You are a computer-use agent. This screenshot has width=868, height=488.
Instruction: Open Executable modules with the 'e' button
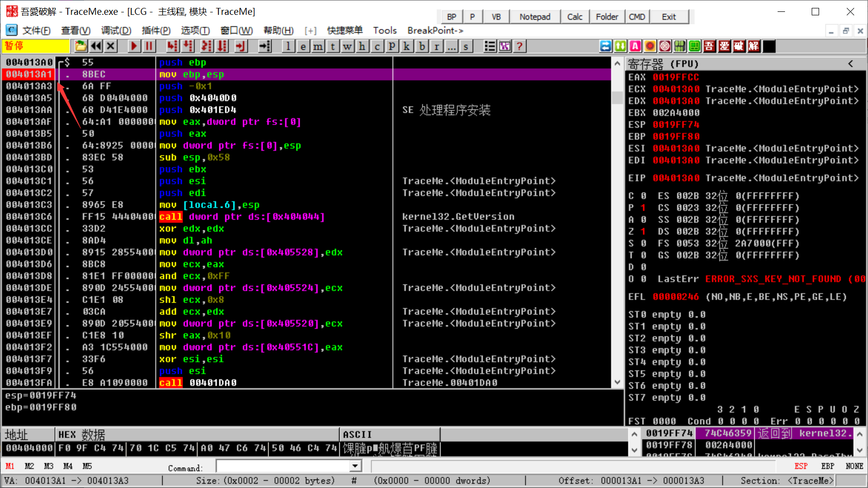[x=303, y=46]
